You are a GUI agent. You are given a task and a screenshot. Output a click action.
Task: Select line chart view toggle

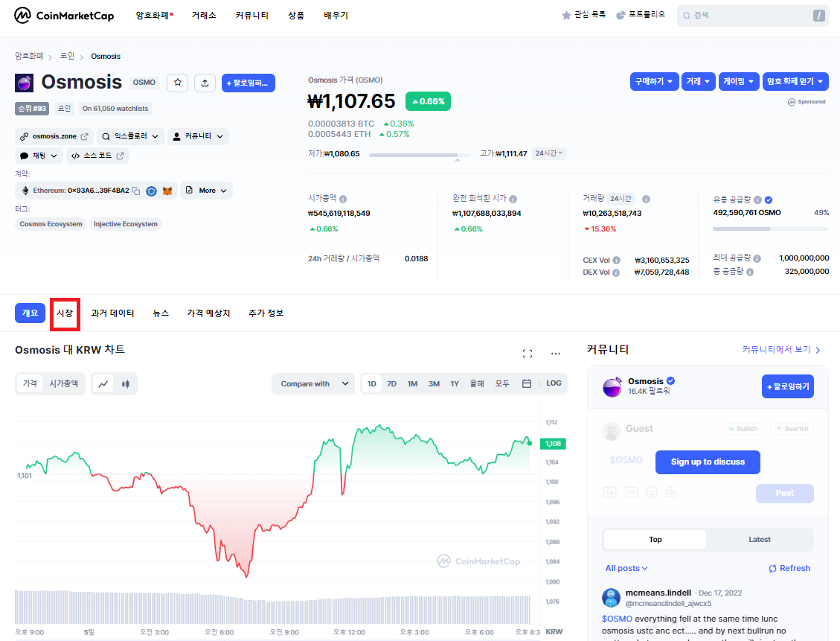[x=104, y=384]
